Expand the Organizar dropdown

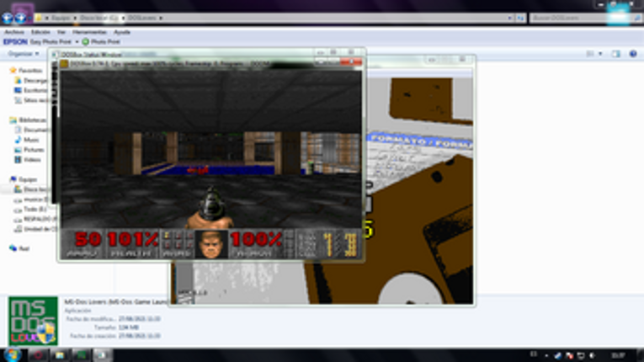24,54
